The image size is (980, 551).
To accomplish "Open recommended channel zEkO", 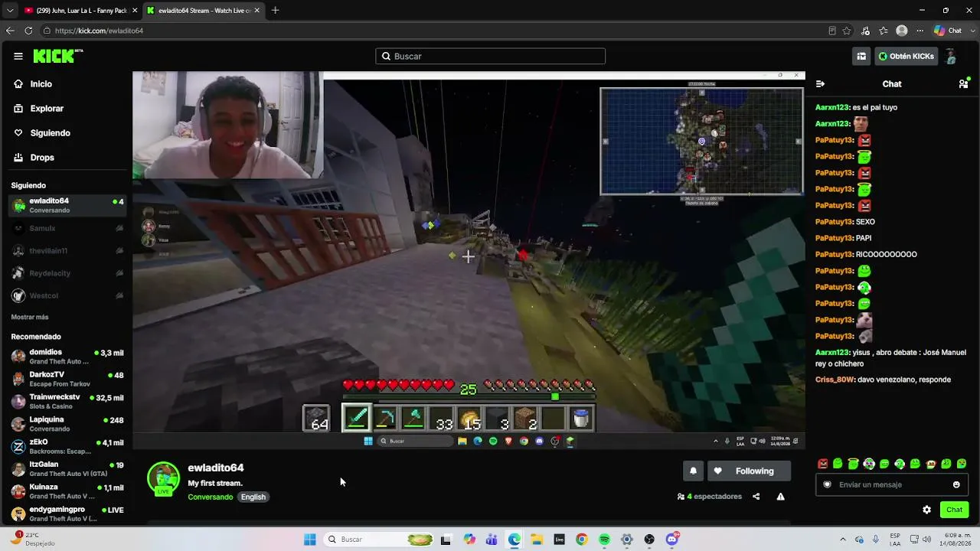I will 67,446.
